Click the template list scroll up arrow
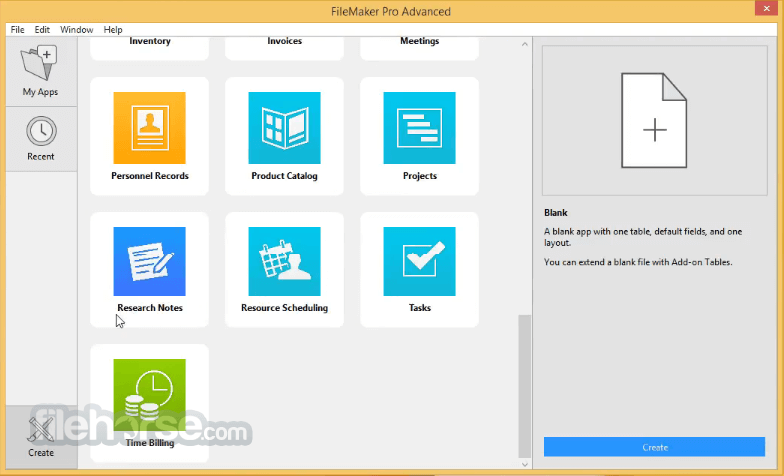Screen dimensions: 784x476 point(524,44)
